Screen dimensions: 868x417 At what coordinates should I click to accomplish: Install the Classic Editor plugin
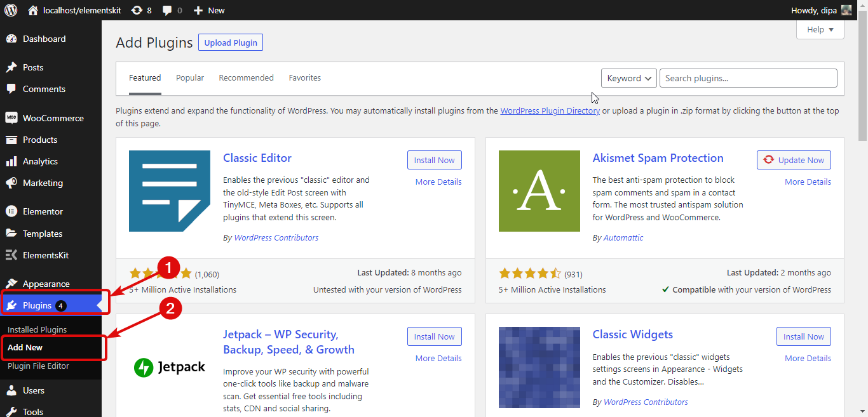click(434, 159)
